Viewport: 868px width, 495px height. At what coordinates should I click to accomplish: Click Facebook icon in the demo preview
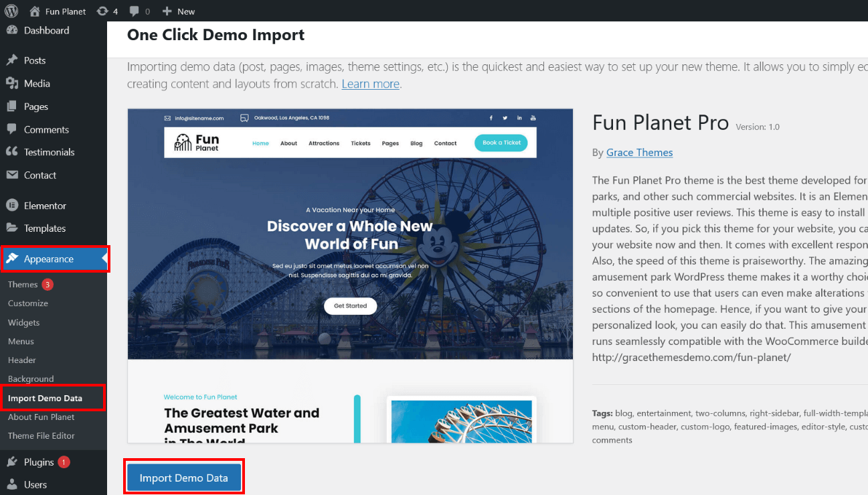(491, 118)
